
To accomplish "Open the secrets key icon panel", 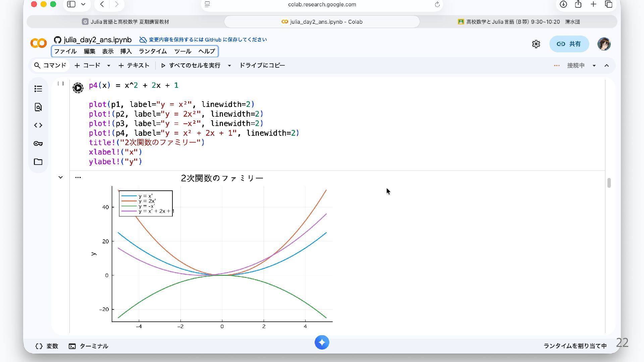I will (38, 143).
